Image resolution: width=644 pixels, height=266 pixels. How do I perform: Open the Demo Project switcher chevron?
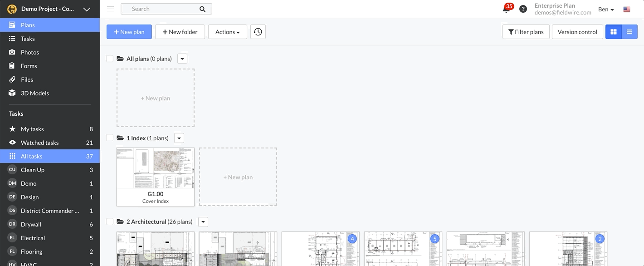click(86, 9)
